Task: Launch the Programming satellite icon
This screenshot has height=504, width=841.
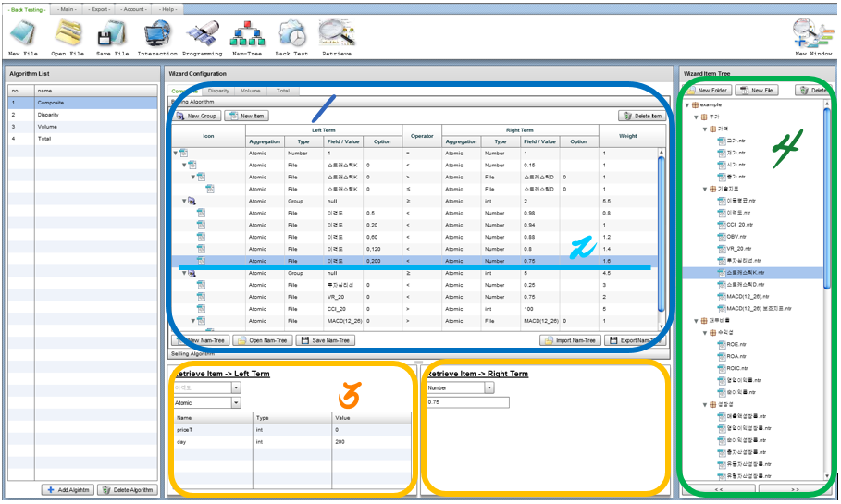Action: pyautogui.click(x=202, y=34)
